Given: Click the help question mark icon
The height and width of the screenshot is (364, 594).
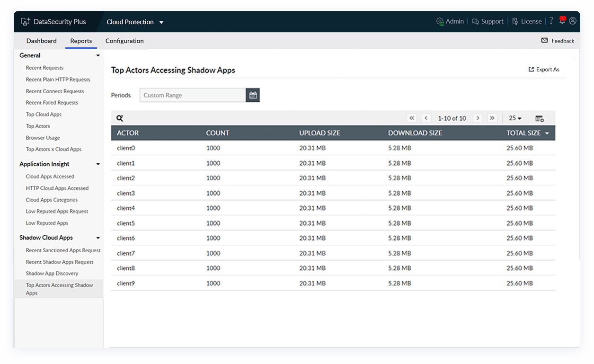Looking at the screenshot, I should (551, 21).
